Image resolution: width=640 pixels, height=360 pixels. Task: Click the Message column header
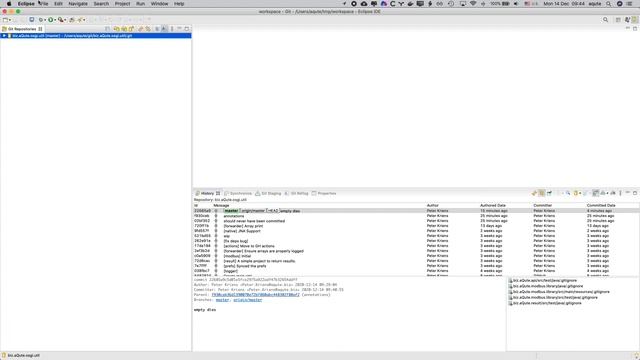click(x=221, y=205)
